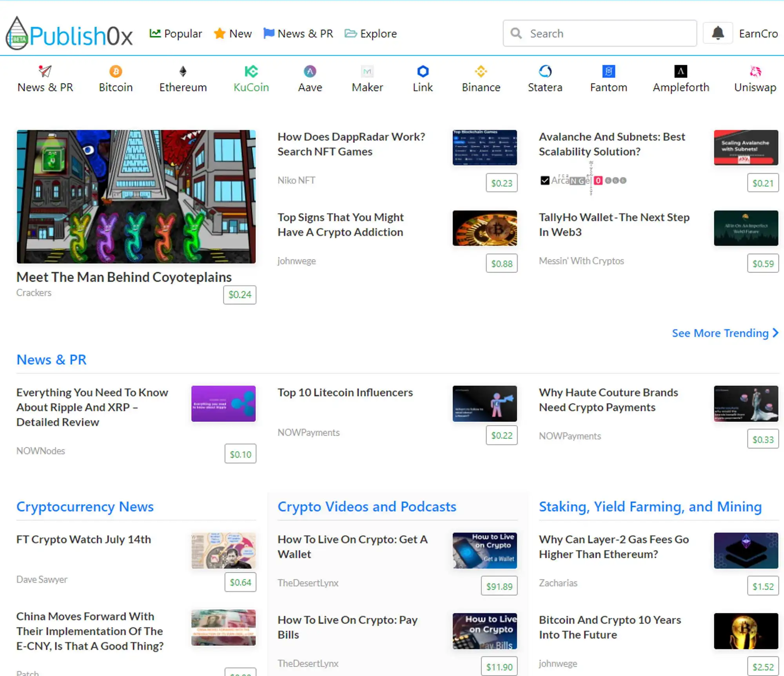This screenshot has width=784, height=676.
Task: Click the Publish0x logo
Action: pyautogui.click(x=69, y=34)
